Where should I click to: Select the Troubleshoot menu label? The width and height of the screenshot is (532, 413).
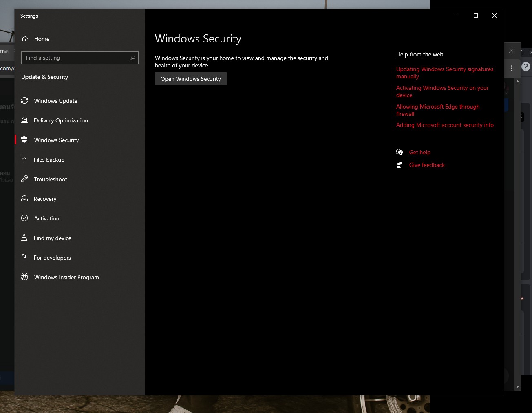pos(51,179)
